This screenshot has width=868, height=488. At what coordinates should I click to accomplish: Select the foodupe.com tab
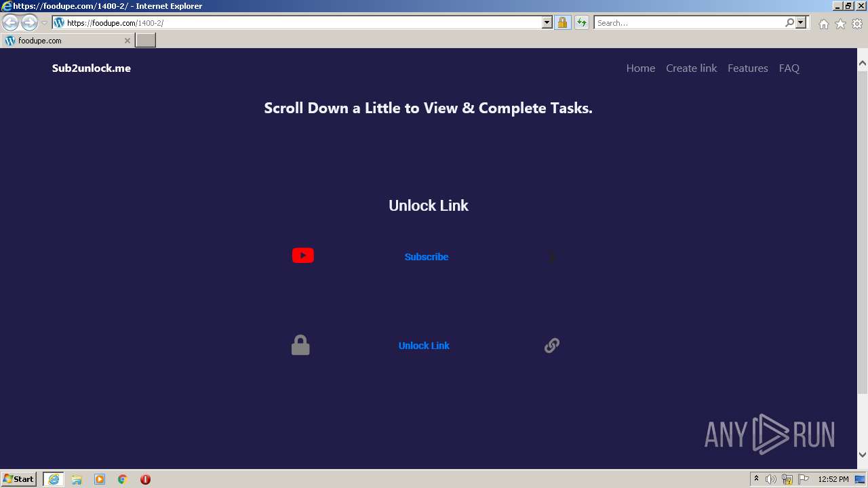pyautogui.click(x=68, y=41)
